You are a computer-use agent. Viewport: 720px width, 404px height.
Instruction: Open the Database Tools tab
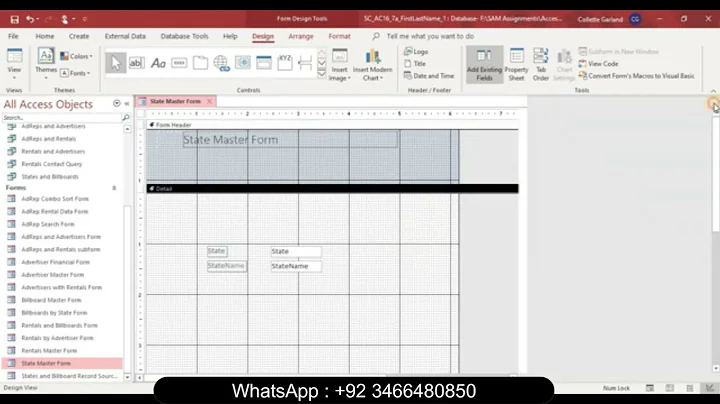(x=185, y=36)
